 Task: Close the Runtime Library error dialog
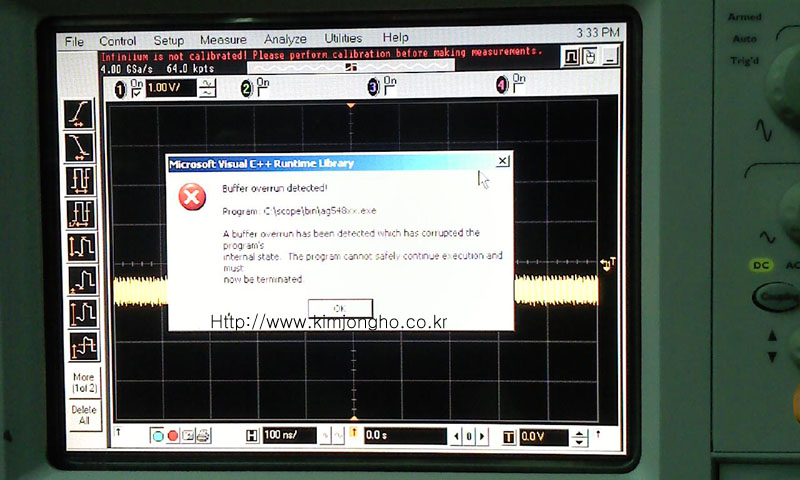point(503,161)
